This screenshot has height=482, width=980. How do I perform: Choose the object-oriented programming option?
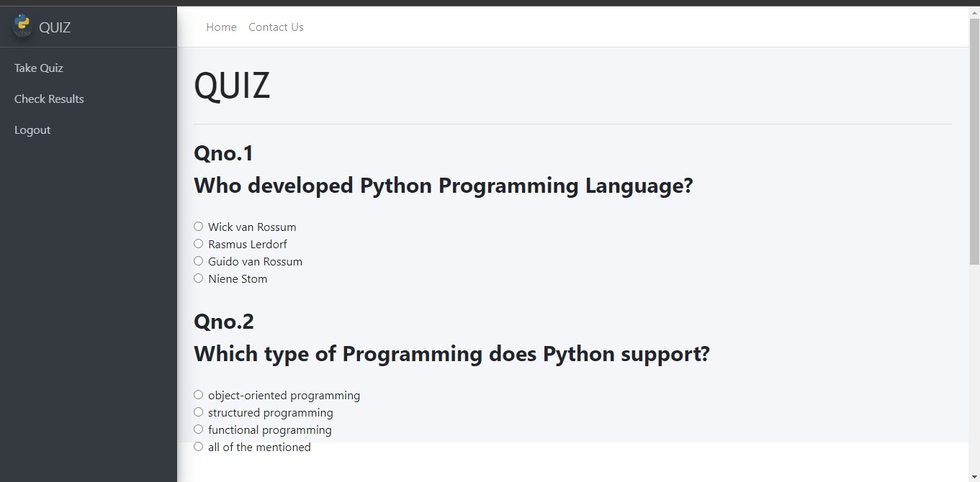coord(199,395)
